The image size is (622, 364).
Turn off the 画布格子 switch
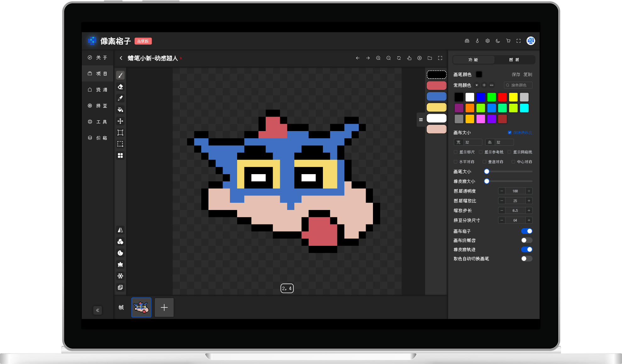click(x=527, y=231)
